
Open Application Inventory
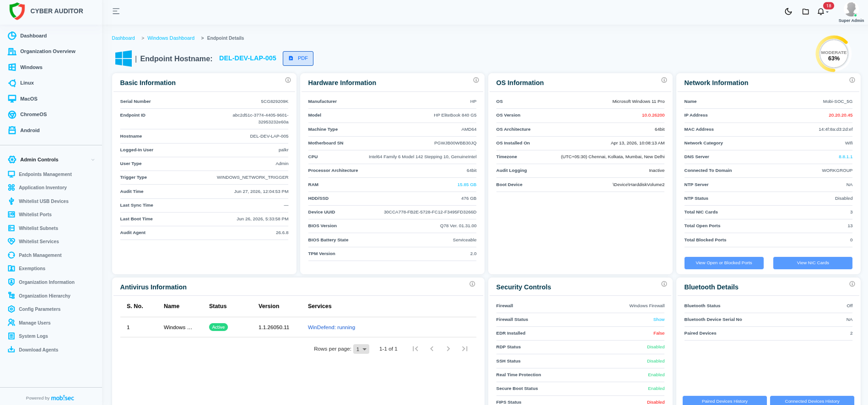43,188
